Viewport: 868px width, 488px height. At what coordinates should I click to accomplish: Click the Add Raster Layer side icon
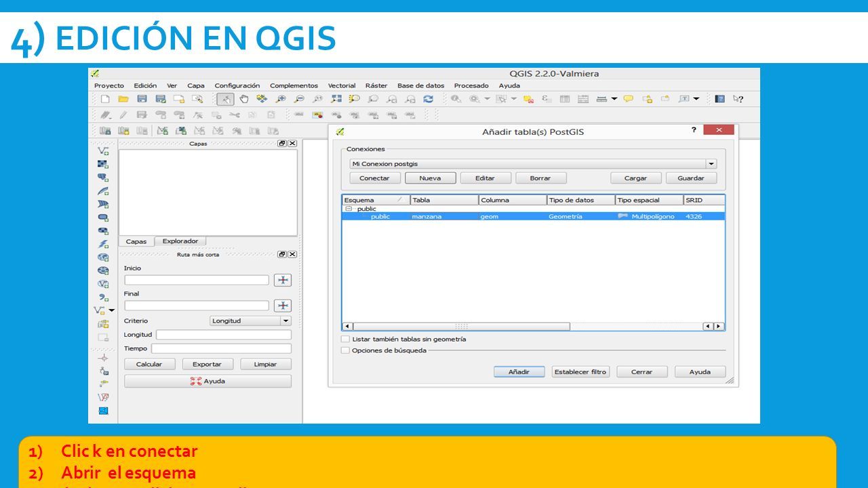[103, 164]
